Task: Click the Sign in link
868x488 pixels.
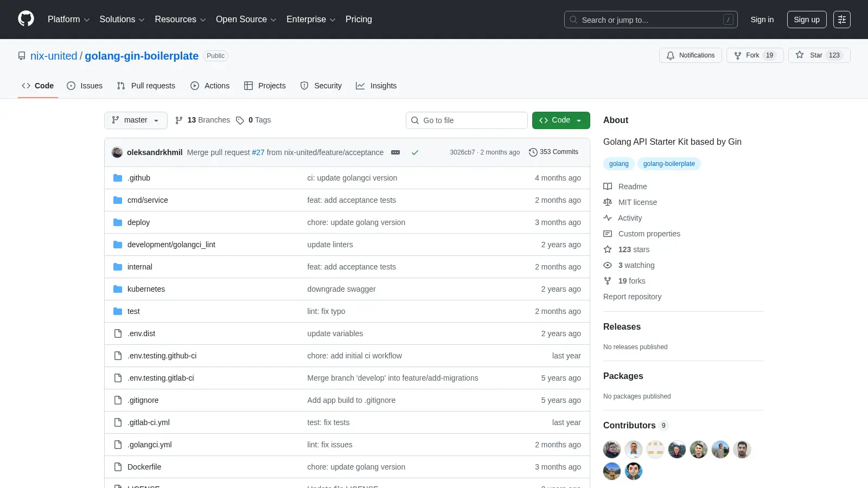Action: (762, 20)
